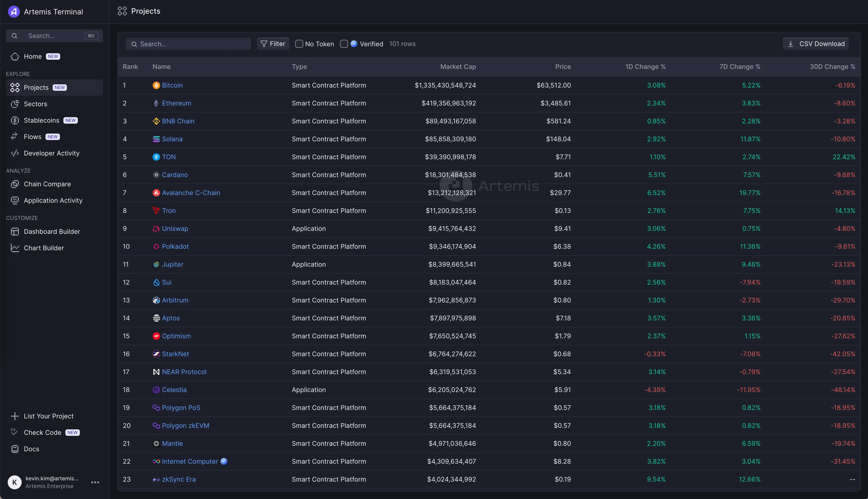
Task: Click the Optimism logo icon
Action: pyautogui.click(x=156, y=336)
